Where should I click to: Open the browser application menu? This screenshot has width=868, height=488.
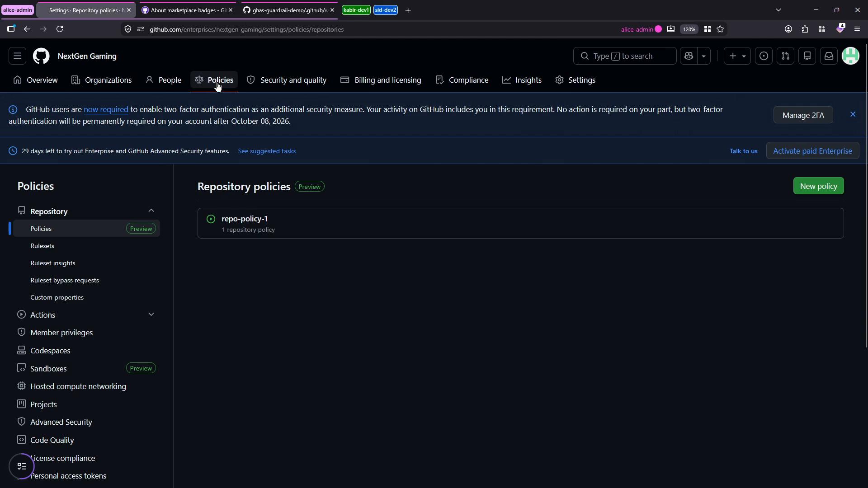[x=857, y=29]
